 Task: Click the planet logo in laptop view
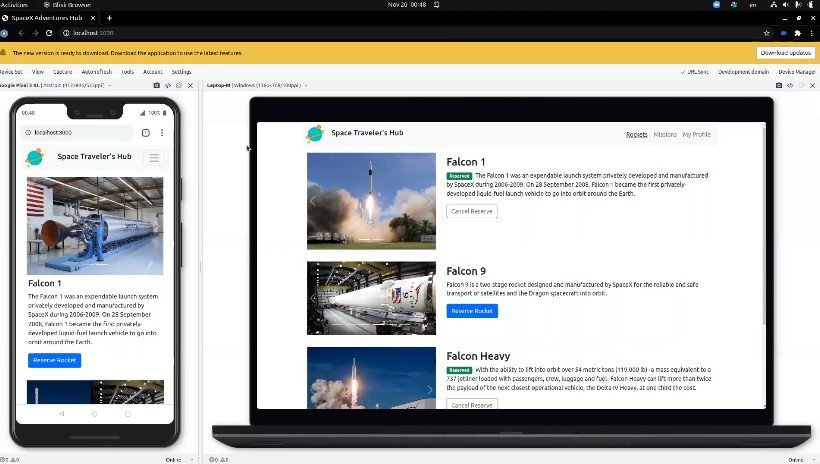[315, 134]
